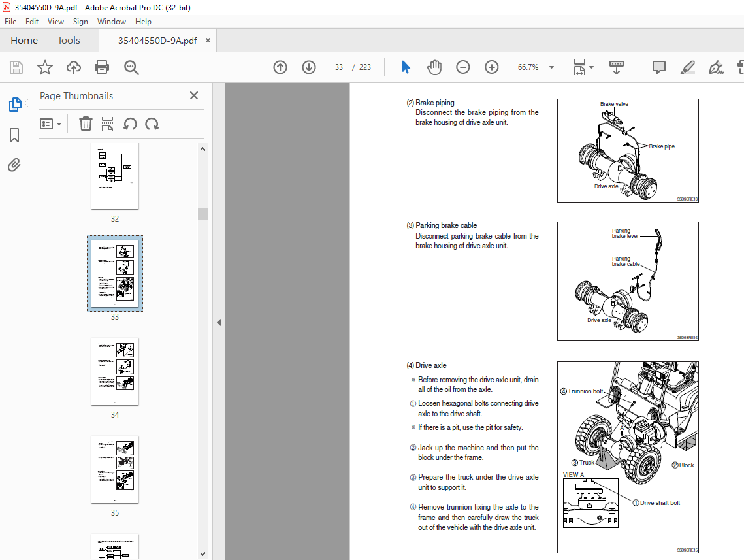Switch to the Home tab
The height and width of the screenshot is (560, 744).
(x=24, y=41)
